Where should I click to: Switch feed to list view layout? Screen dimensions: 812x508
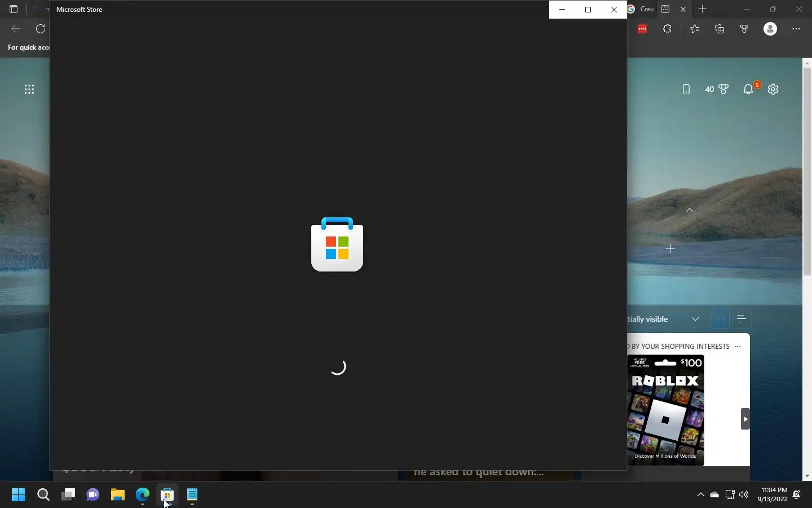coord(742,319)
